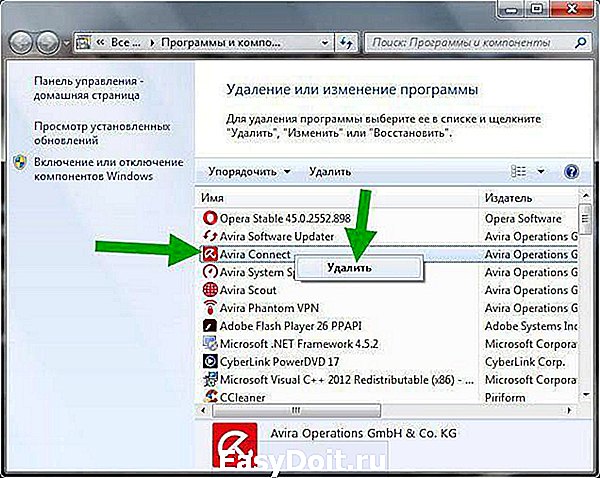Click 'Piriform' publisher cell
Viewport: 600px width, 478px height.
coord(505,397)
